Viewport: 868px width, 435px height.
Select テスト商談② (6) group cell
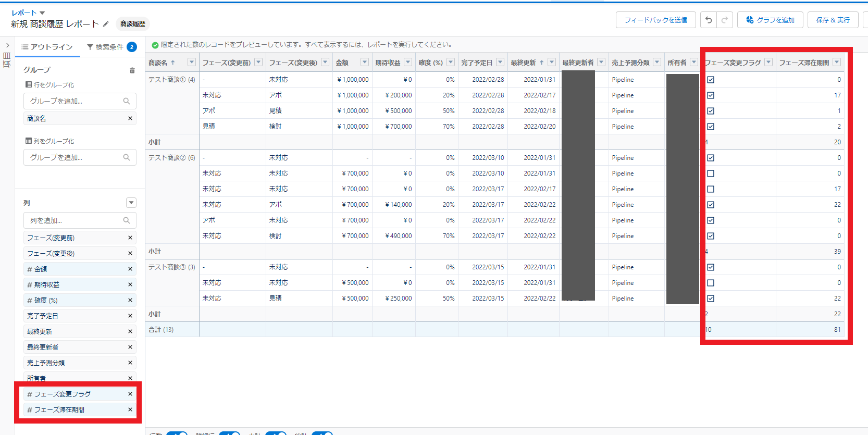172,158
